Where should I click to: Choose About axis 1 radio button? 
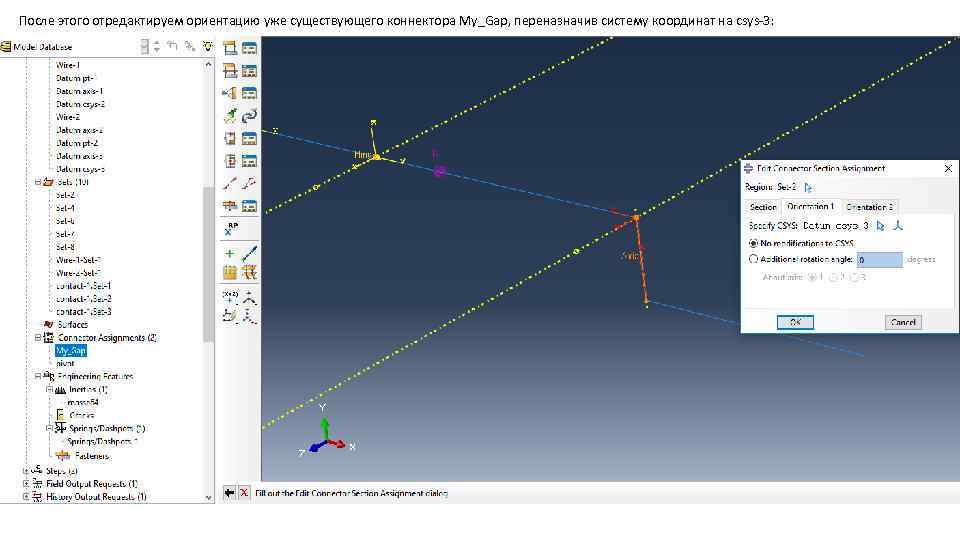click(x=812, y=277)
